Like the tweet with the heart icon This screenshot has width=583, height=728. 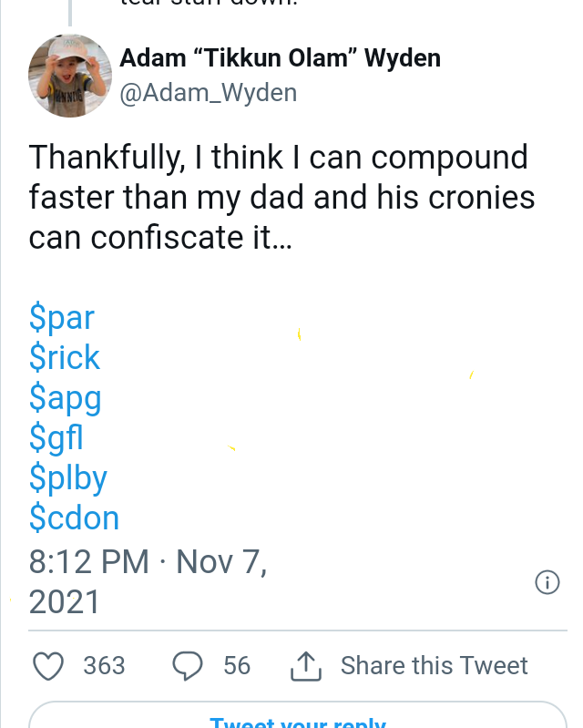[47, 666]
